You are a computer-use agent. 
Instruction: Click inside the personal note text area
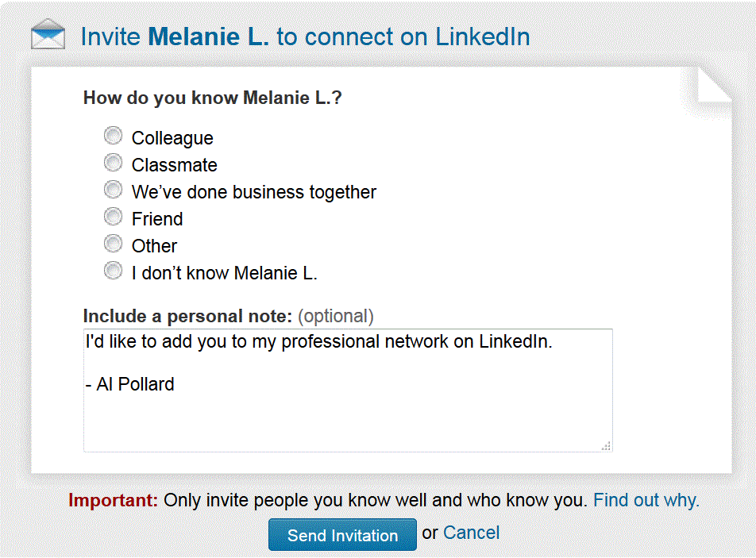click(x=348, y=391)
